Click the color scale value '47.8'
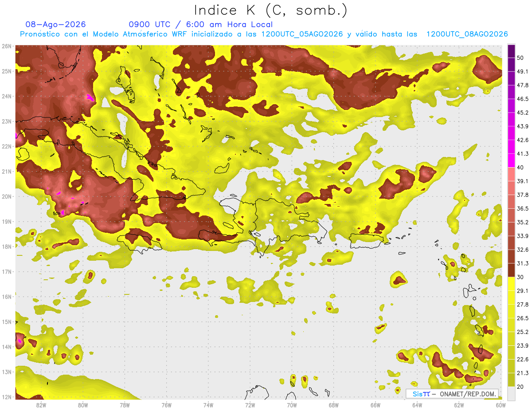Screen dimensions: 532x411 point(523,85)
